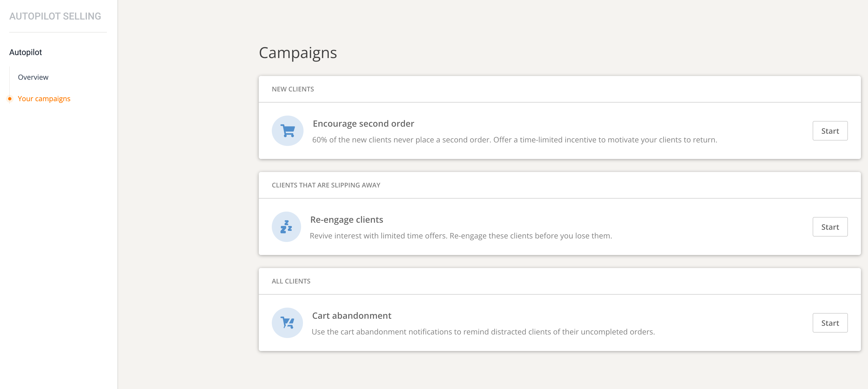The image size is (868, 389).
Task: Click the Autopilot section in sidebar
Action: (x=25, y=52)
